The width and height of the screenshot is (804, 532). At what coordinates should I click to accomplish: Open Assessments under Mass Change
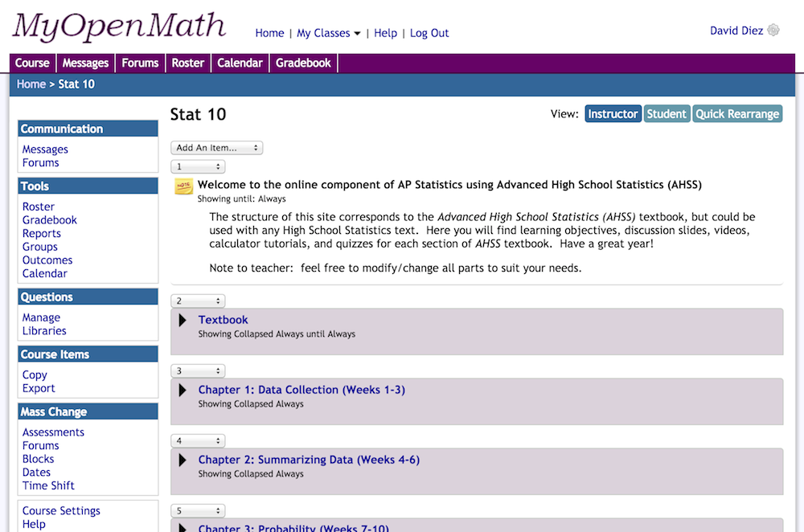[53, 432]
